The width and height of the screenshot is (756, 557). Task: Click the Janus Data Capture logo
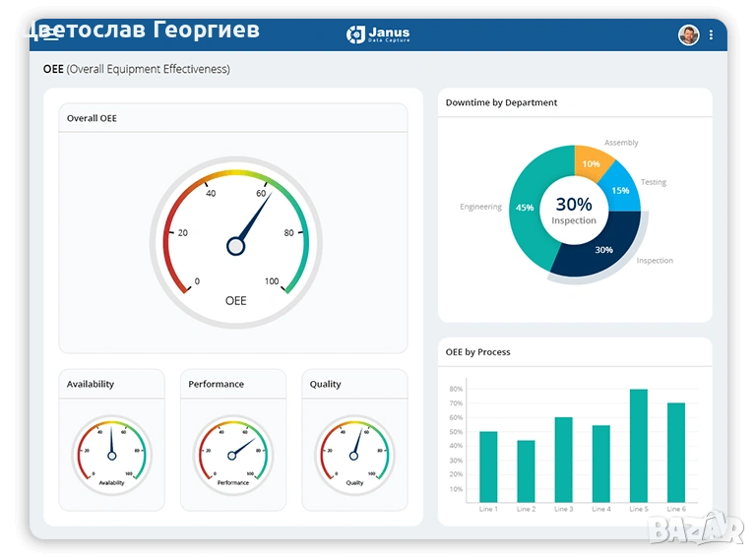click(x=378, y=34)
